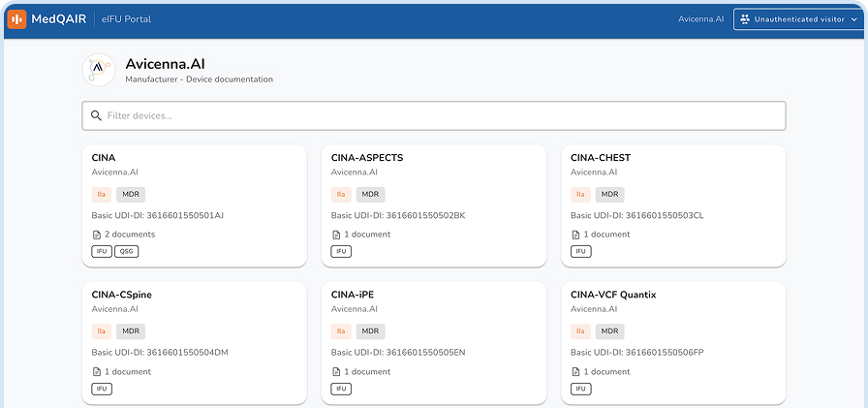Click the large Avicenna.AI page heading
This screenshot has height=408, width=868.
point(166,64)
